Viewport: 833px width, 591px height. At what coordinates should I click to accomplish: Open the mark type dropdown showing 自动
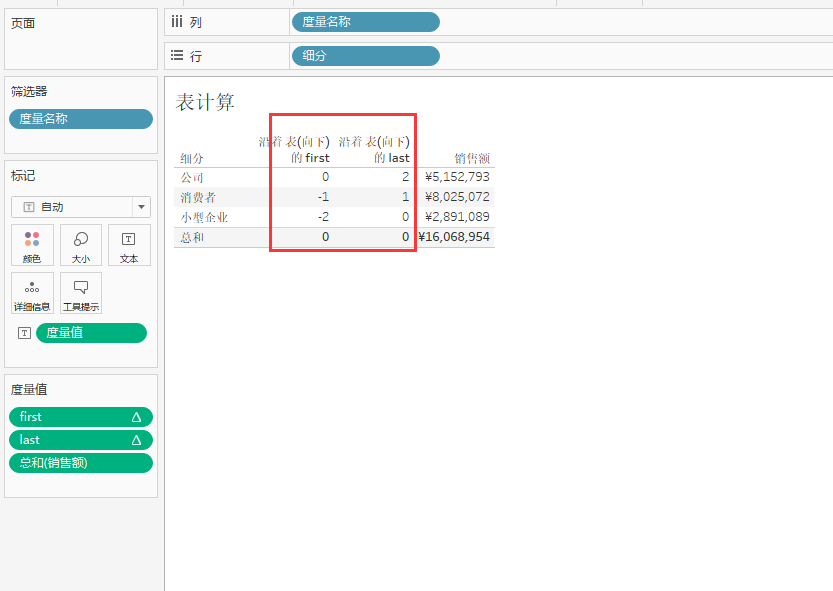(81, 207)
